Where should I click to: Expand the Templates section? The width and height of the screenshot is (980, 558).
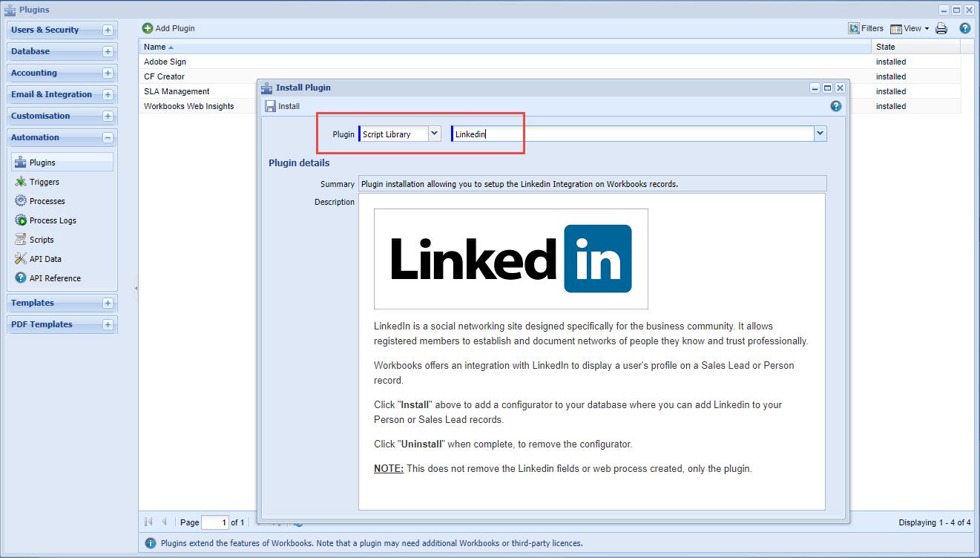tap(108, 303)
